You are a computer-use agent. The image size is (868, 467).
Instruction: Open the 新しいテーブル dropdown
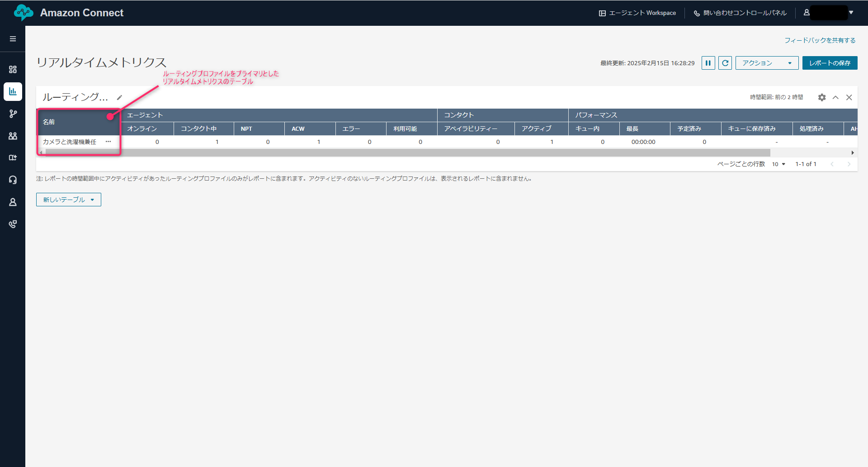coord(69,200)
